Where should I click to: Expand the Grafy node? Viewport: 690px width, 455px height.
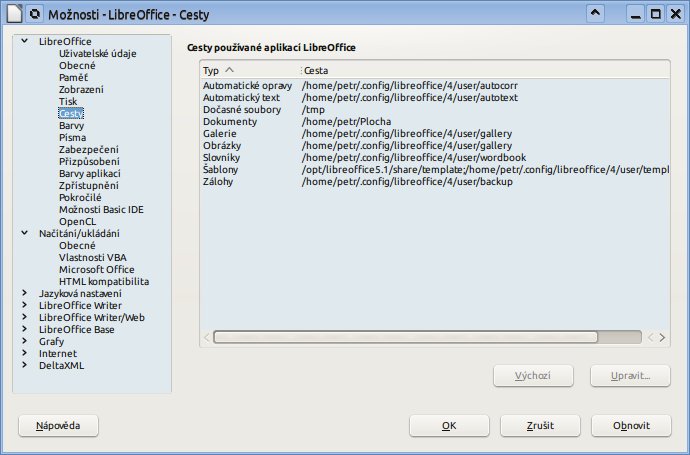(25, 341)
